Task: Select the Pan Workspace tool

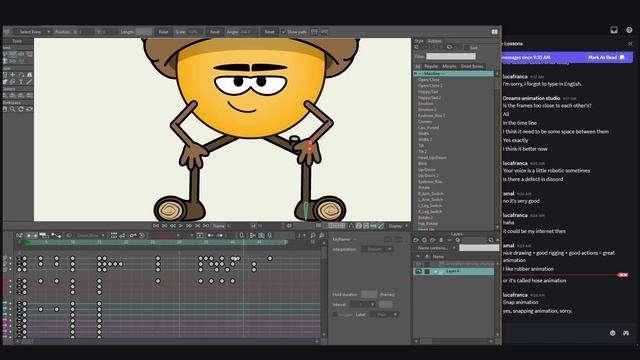Action: [5, 109]
